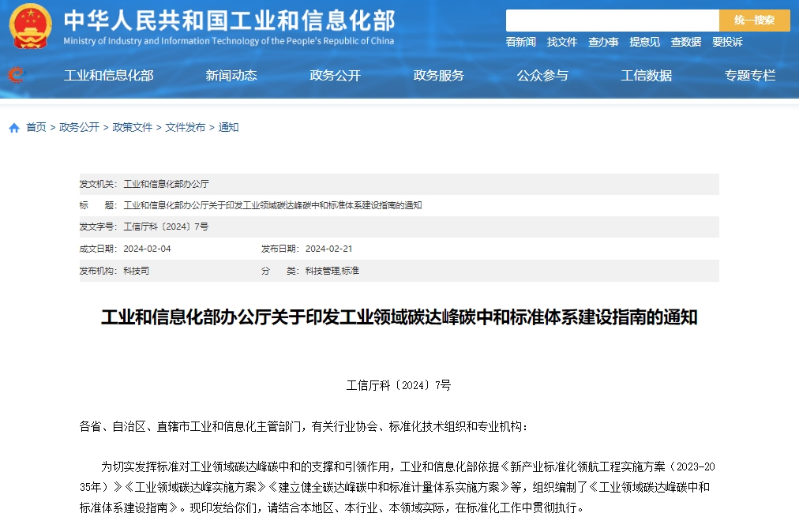Screen dimensions: 799x532
Task: Open the 要投诉 link
Action: click(x=726, y=42)
